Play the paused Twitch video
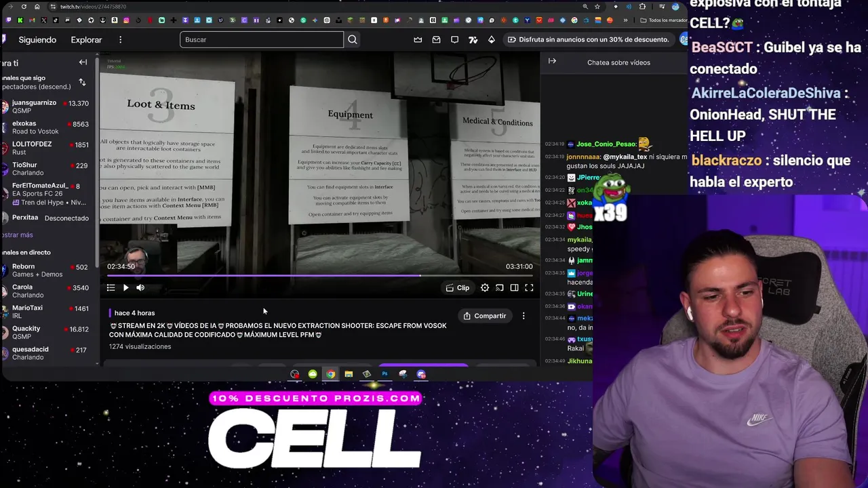 point(125,288)
